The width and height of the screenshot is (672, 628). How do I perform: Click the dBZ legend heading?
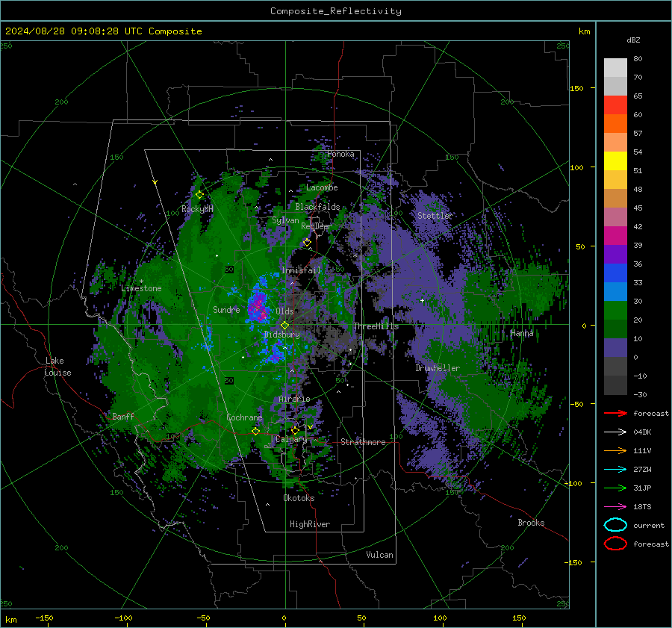(x=633, y=40)
